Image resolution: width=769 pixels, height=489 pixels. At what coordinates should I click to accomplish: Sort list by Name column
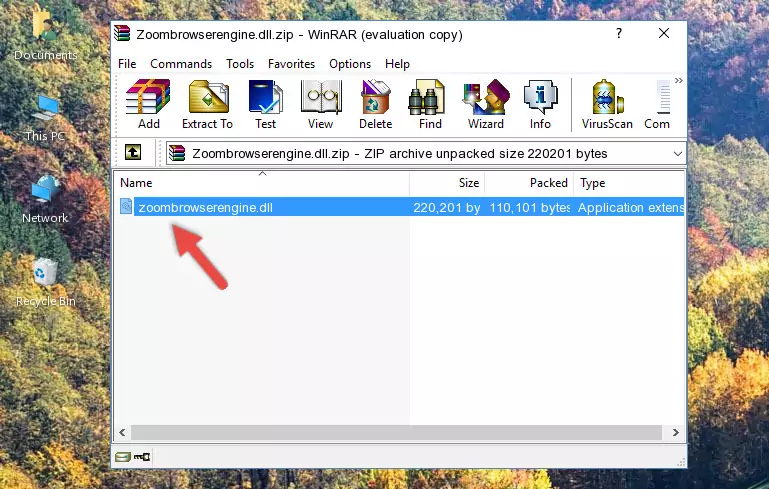click(262, 183)
